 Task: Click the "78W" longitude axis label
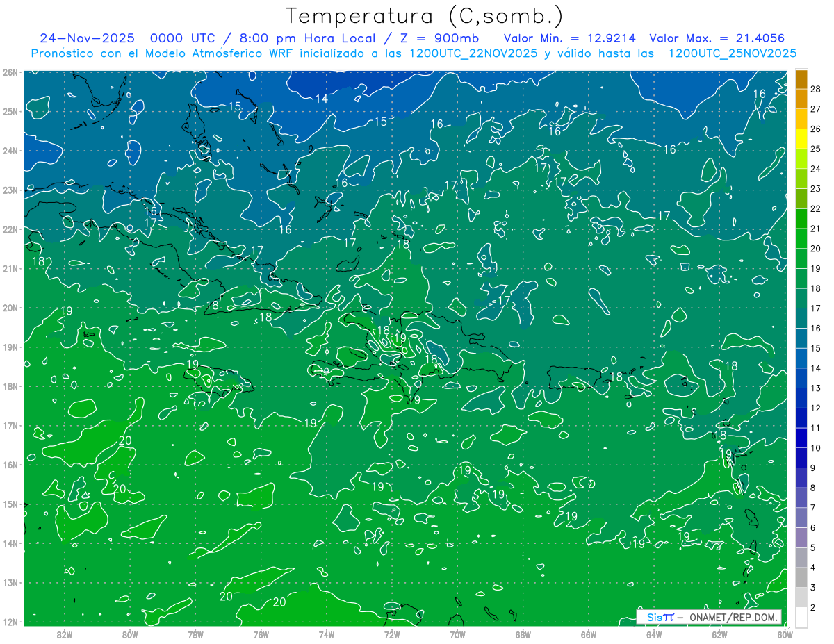click(x=195, y=634)
